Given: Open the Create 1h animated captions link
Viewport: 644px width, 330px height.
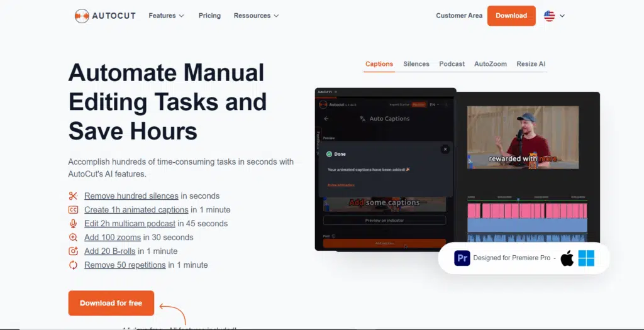Looking at the screenshot, I should pyautogui.click(x=136, y=210).
